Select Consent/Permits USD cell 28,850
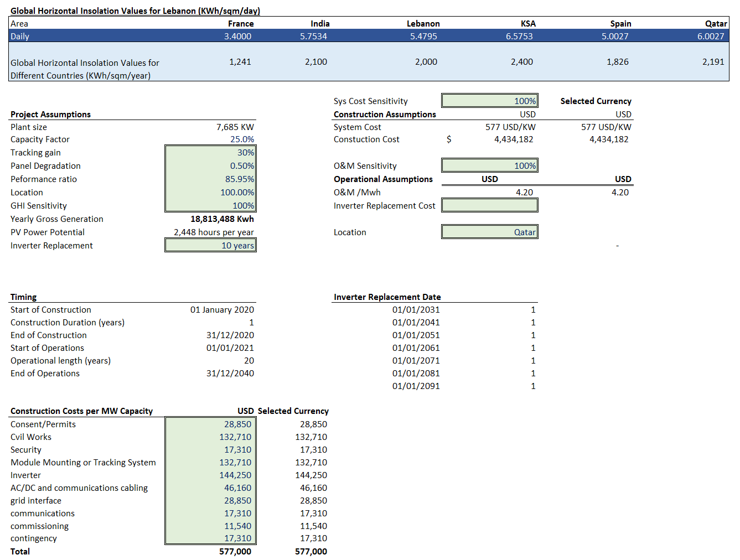740x560 pixels. (210, 424)
